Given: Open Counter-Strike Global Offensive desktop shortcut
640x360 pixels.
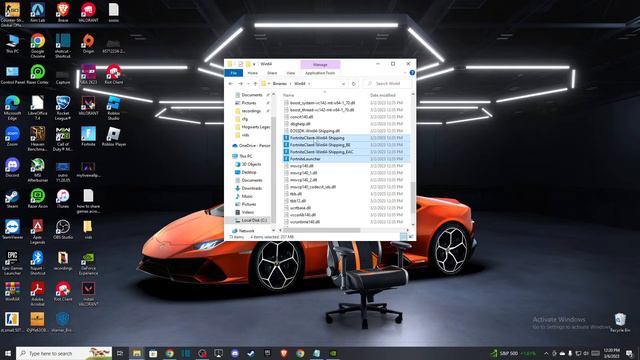Looking at the screenshot, I should tap(12, 13).
